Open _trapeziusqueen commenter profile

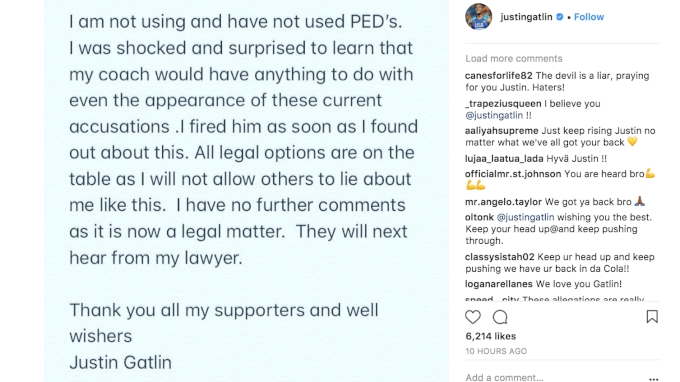[503, 104]
